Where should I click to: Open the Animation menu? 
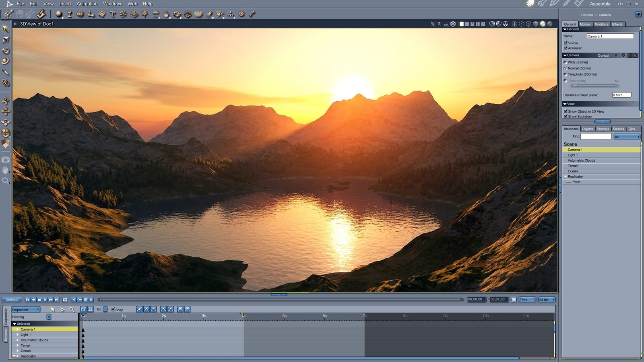coord(87,4)
